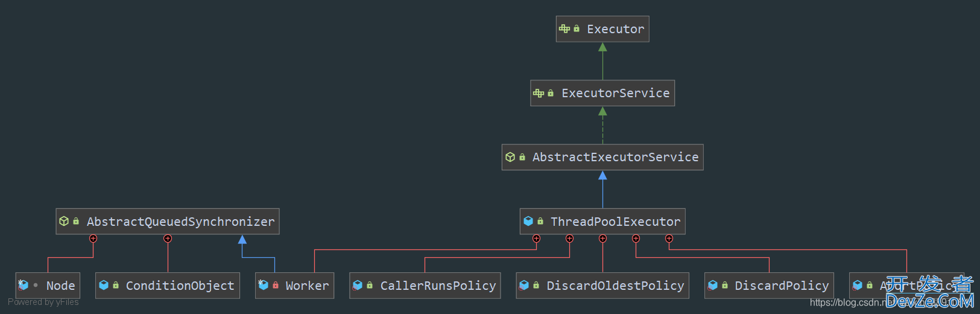Click the class icon beside DiscardPolicy
Screen dimensions: 980x314
713,285
